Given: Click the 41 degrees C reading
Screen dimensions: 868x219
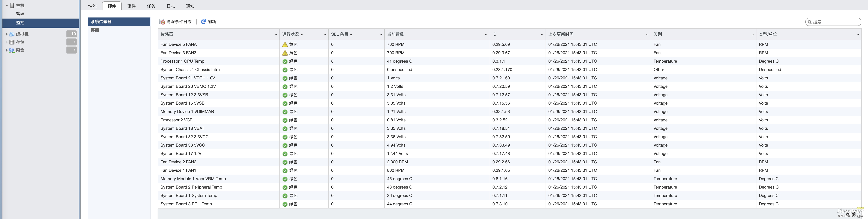Looking at the screenshot, I should [399, 61].
